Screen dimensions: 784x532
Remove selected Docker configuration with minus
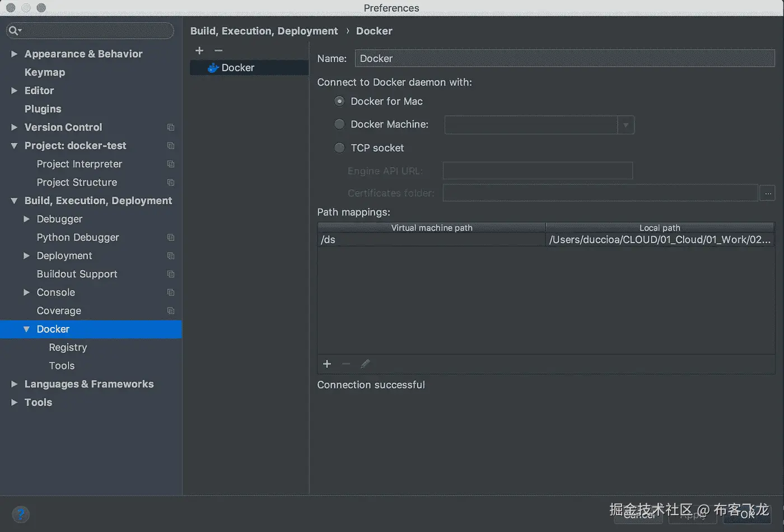pos(218,50)
